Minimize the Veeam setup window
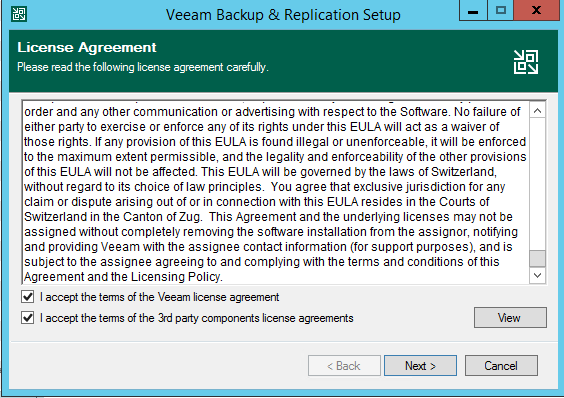 click(473, 11)
